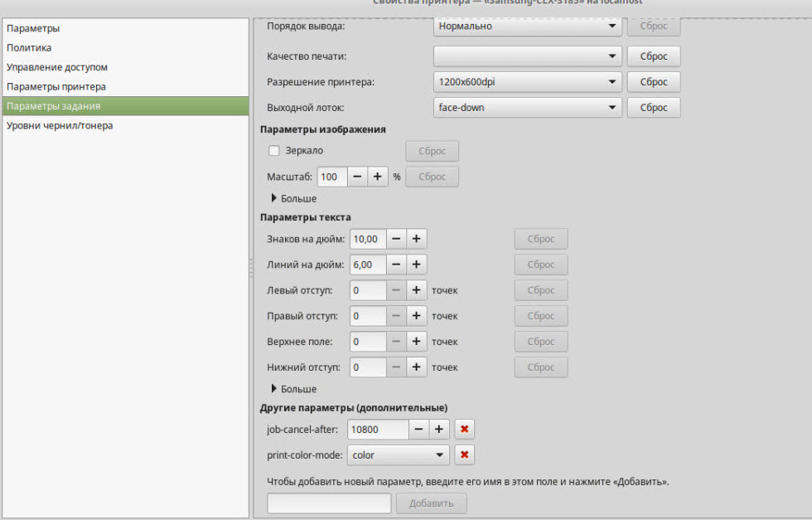Increase Линий на дюйм with plus
Image resolution: width=812 pixels, height=520 pixels.
[416, 265]
